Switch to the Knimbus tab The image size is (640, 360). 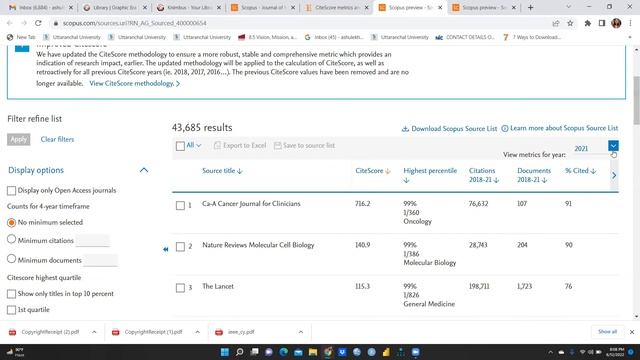point(189,7)
